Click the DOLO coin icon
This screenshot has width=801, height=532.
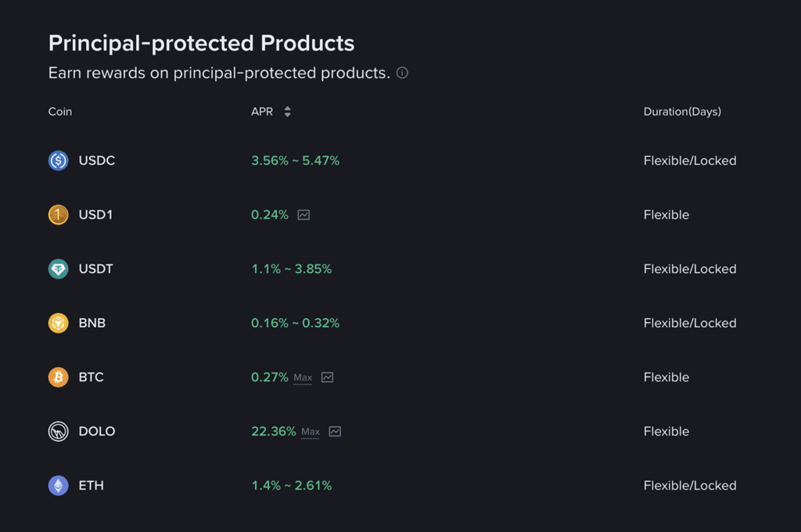[58, 431]
